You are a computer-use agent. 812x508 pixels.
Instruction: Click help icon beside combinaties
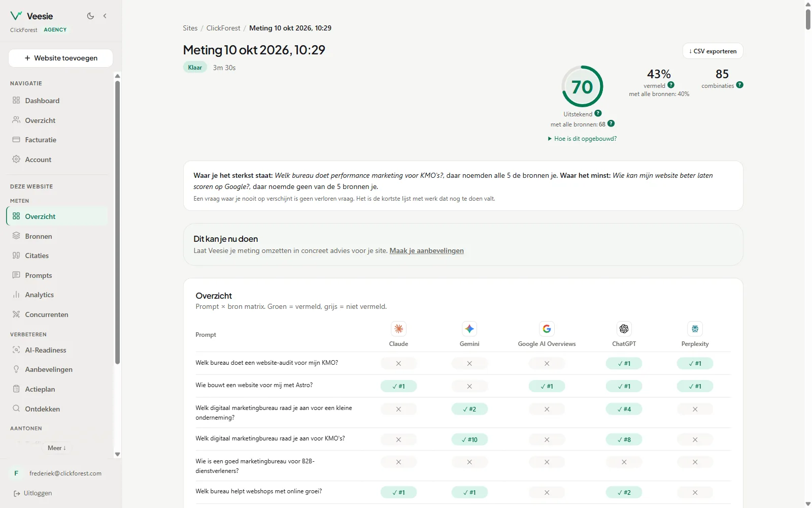(740, 85)
